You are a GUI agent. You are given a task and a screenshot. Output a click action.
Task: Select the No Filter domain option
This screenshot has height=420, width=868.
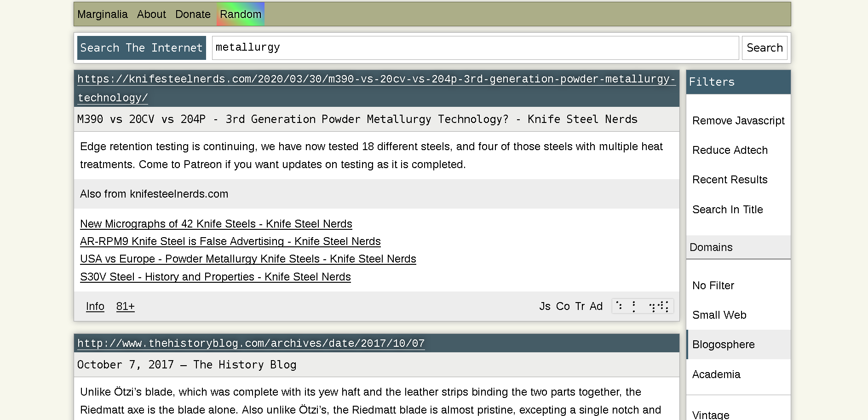[x=713, y=286]
